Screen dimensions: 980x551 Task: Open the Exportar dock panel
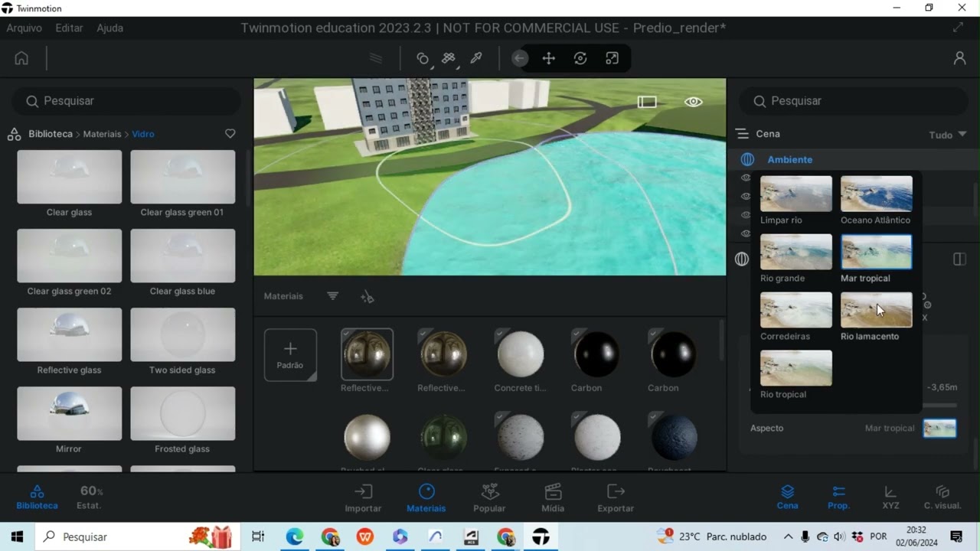(616, 498)
